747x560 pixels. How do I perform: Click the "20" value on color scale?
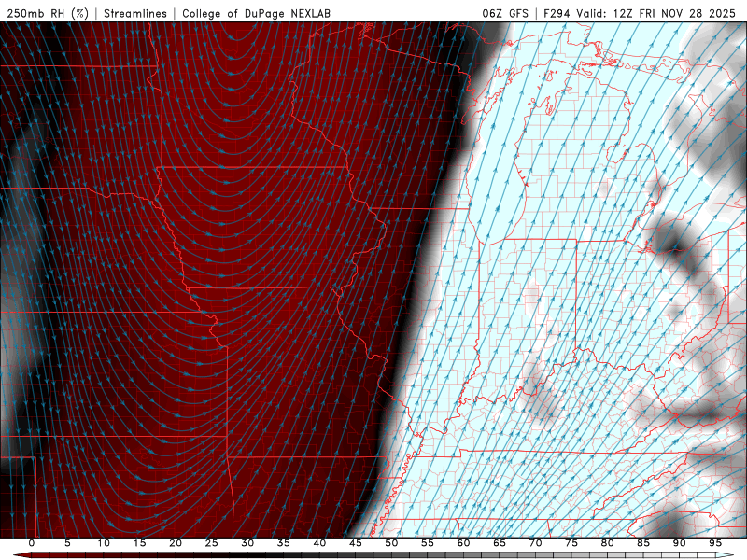coord(176,543)
